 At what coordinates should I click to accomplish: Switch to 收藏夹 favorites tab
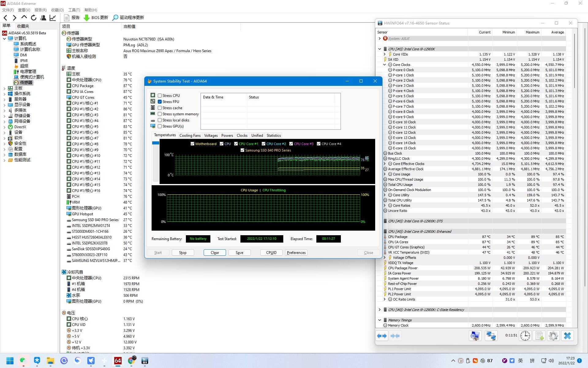click(x=23, y=26)
